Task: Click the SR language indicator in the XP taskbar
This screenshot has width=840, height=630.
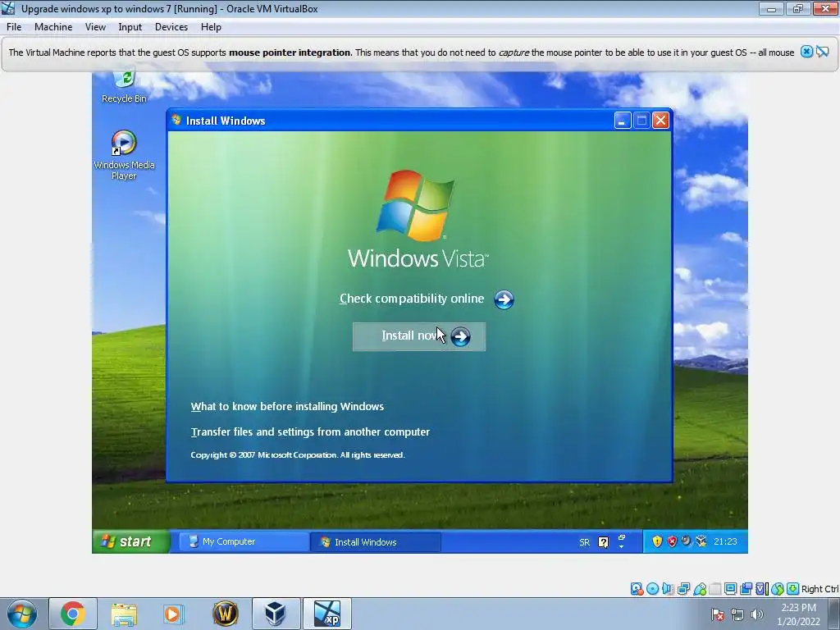Action: coord(584,542)
